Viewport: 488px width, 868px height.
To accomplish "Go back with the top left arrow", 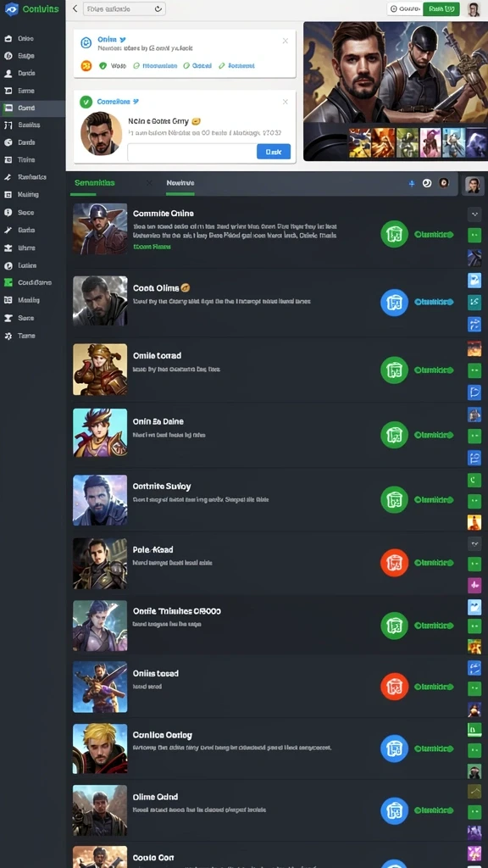I will (75, 8).
